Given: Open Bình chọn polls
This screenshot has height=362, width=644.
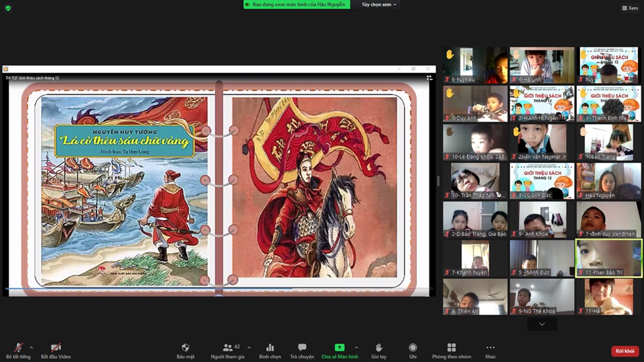Looking at the screenshot, I should point(270,351).
